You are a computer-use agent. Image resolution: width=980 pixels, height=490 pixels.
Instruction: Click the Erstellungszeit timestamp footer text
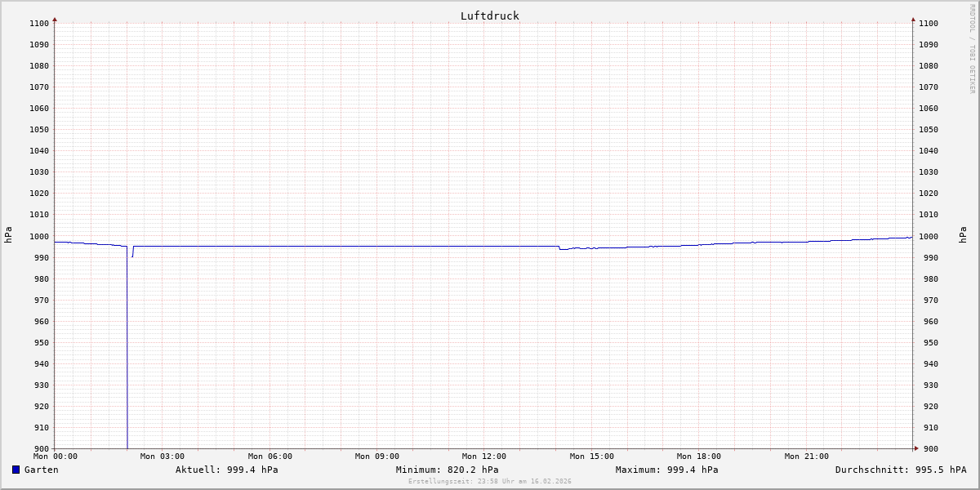click(489, 481)
